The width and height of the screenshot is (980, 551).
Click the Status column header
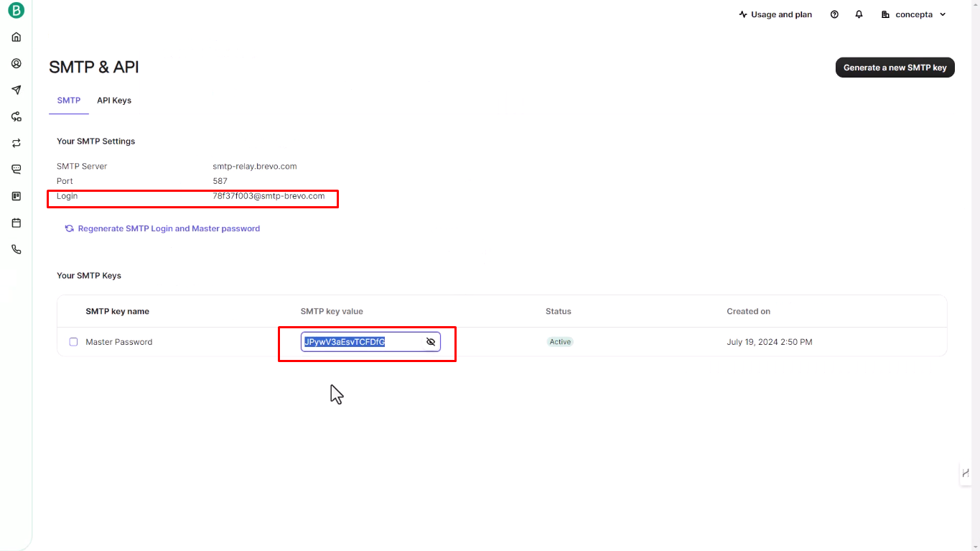(x=559, y=312)
